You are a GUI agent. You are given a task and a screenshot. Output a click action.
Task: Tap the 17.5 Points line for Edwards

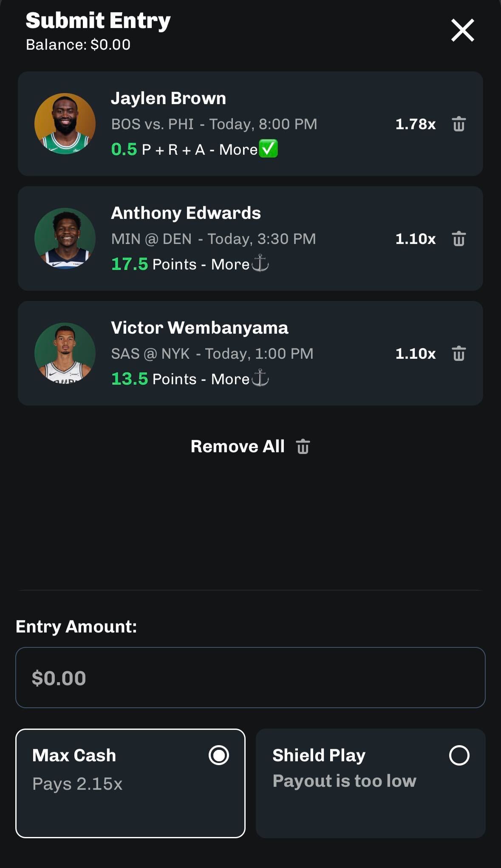tap(153, 264)
